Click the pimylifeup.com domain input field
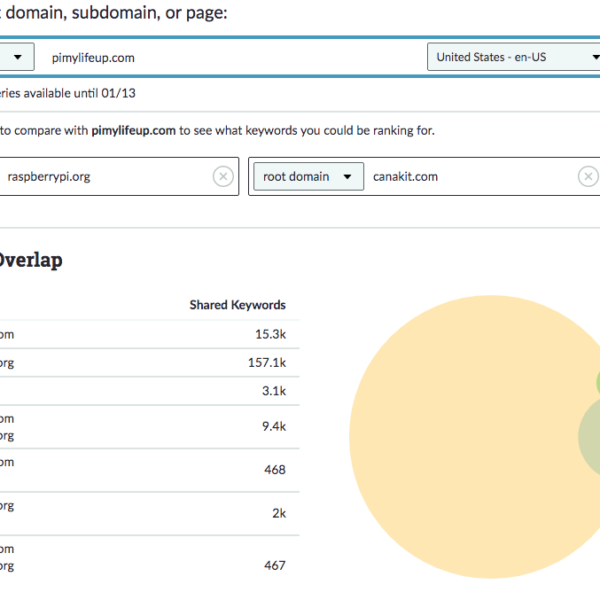Viewport: 600px width, 600px height. pos(230,57)
